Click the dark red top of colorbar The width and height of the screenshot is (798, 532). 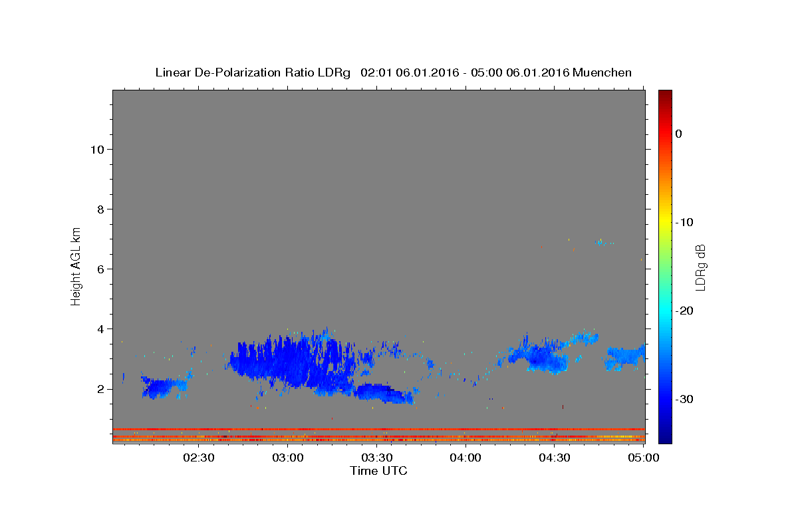[x=665, y=95]
